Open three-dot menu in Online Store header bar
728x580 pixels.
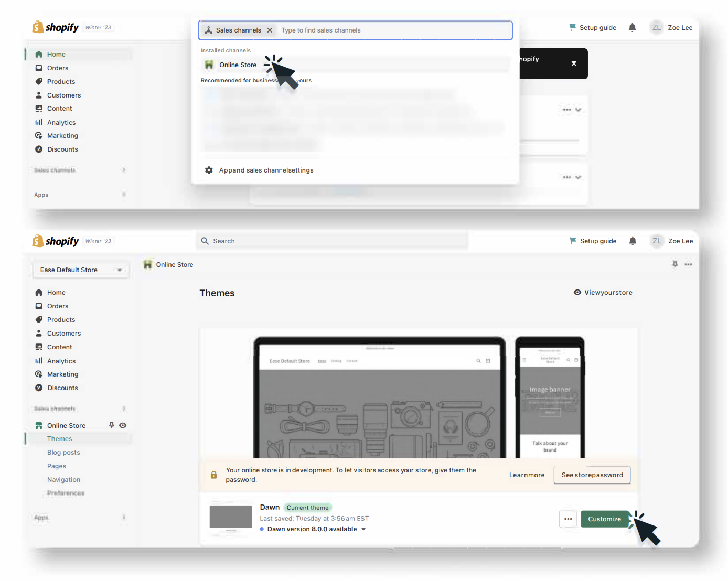coord(689,264)
